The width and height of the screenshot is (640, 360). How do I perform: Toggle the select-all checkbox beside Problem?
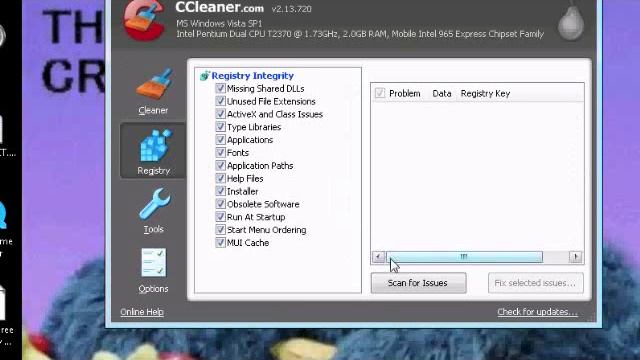tap(380, 93)
